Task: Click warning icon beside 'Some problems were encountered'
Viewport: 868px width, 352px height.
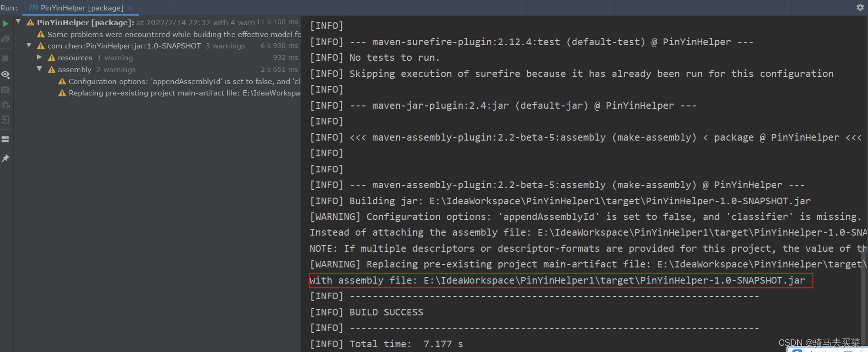Action: pyautogui.click(x=41, y=34)
